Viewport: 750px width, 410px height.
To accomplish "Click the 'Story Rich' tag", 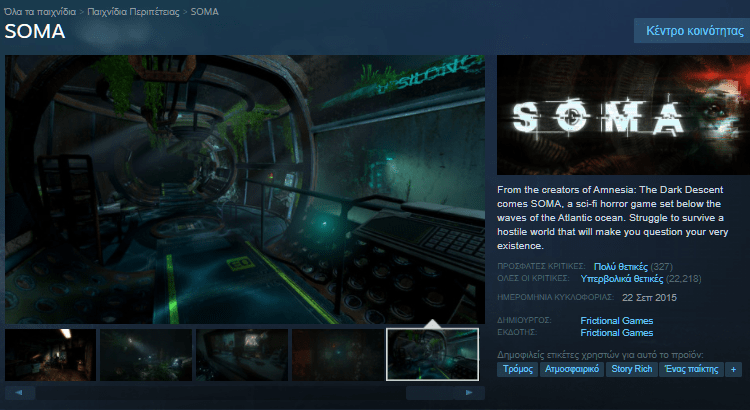I will click(631, 369).
